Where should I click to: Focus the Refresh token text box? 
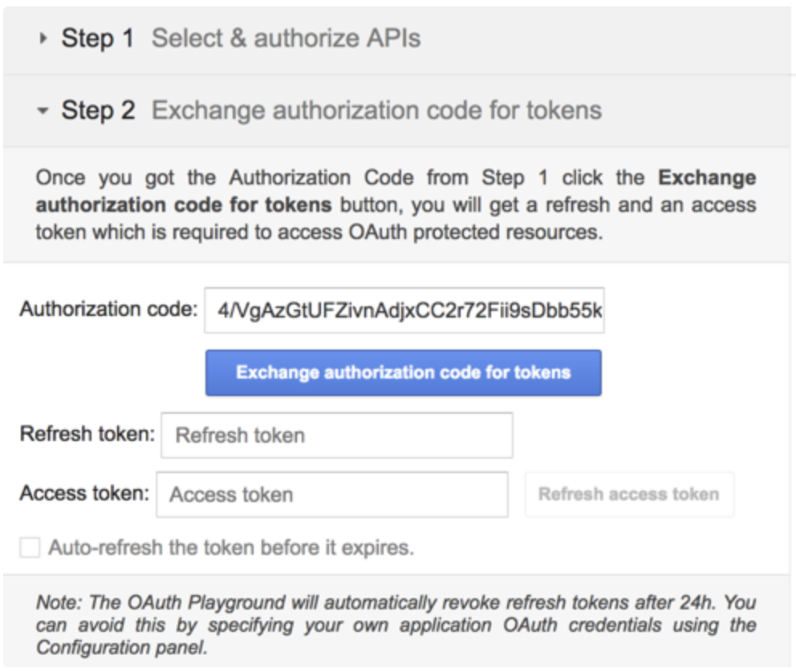tap(336, 435)
